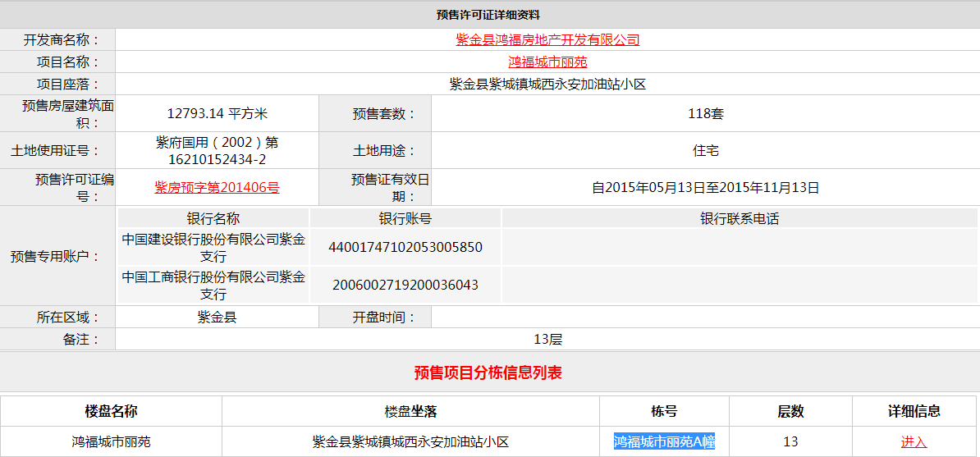The height and width of the screenshot is (457, 980).
Task: Click the 楼盘名称 column header
Action: pos(111,411)
